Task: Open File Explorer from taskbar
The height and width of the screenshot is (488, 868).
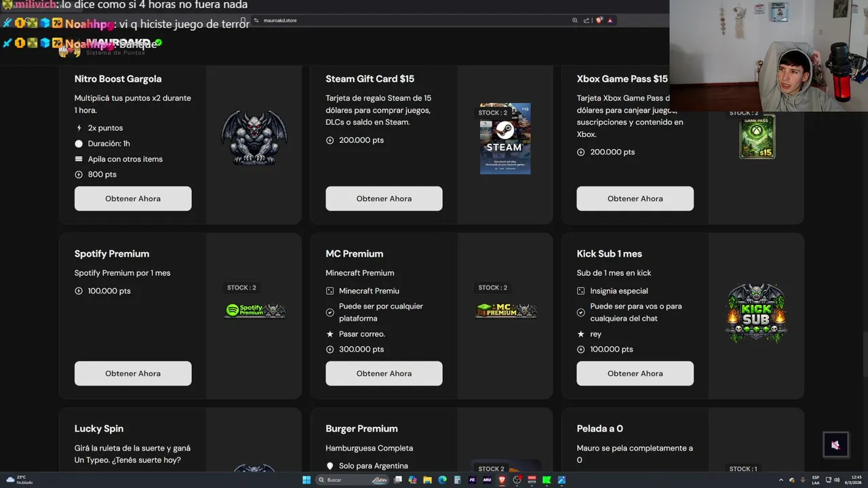Action: click(x=427, y=480)
